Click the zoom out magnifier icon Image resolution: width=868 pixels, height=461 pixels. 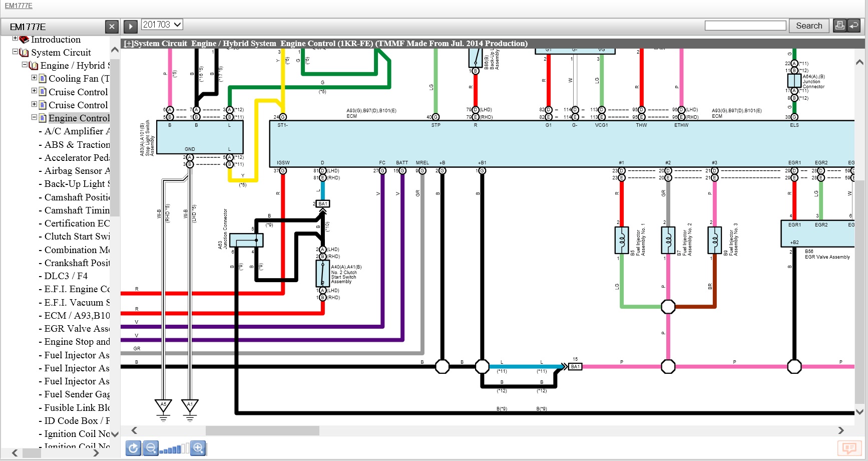tap(150, 448)
